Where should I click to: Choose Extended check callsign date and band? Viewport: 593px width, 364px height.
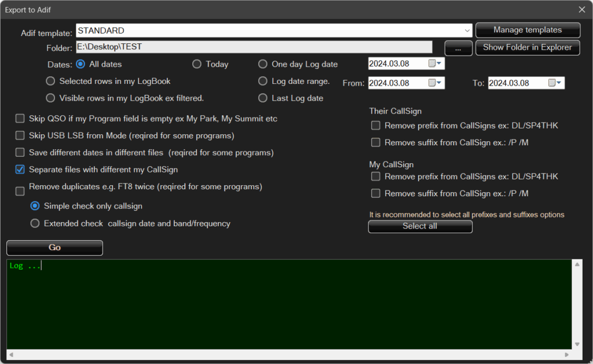[35, 223]
